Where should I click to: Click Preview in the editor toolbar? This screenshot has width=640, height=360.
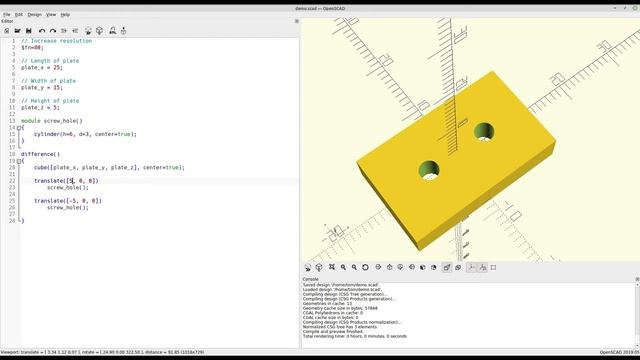coord(88,31)
